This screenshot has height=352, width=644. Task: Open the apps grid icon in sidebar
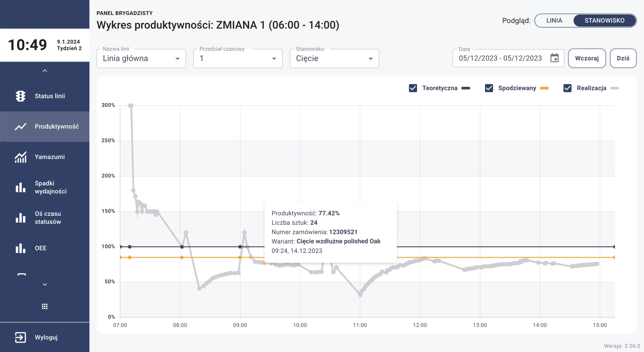pos(45,306)
